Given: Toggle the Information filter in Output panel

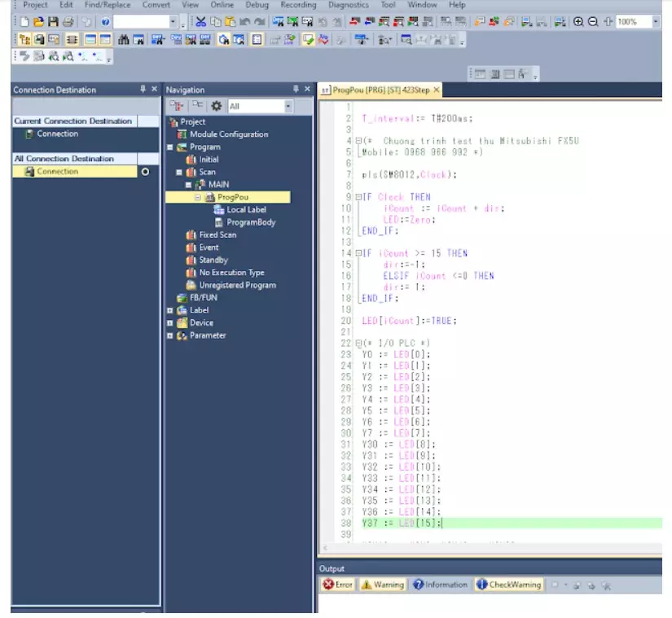Looking at the screenshot, I should [x=440, y=585].
